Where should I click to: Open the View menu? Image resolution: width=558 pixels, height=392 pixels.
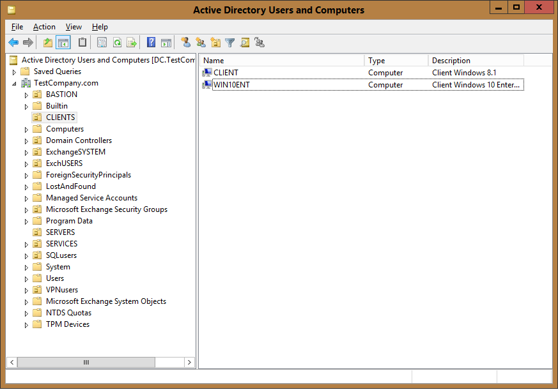[x=74, y=27]
